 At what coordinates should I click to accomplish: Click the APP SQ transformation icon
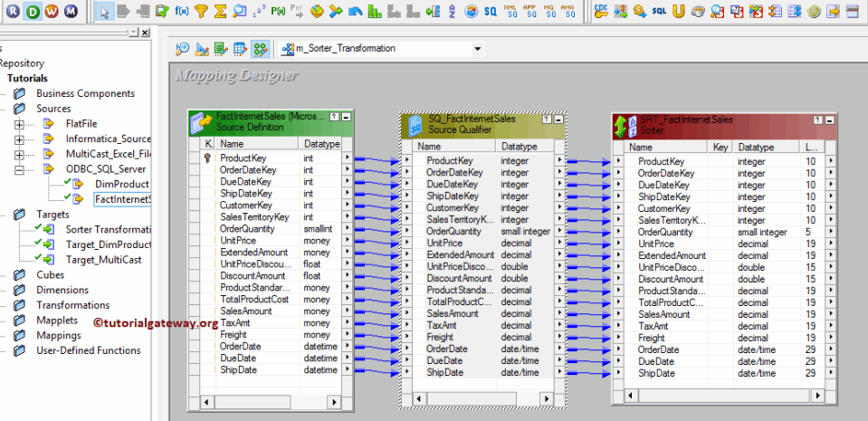click(530, 11)
